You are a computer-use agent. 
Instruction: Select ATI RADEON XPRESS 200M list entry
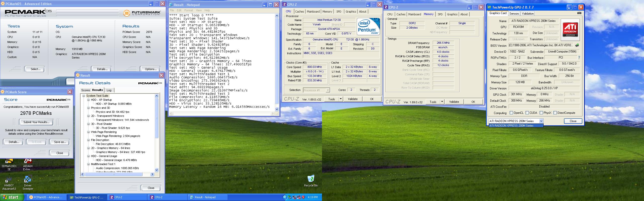516,126
